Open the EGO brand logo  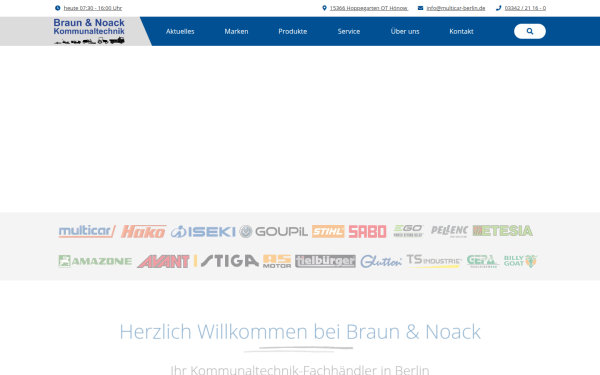point(408,231)
